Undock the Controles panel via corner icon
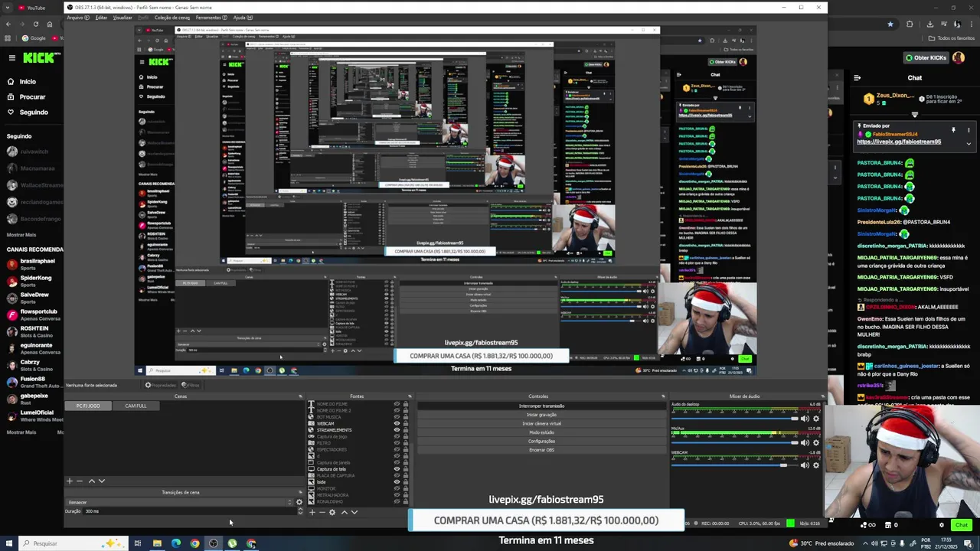Screen dimensions: 980x551 [663, 396]
